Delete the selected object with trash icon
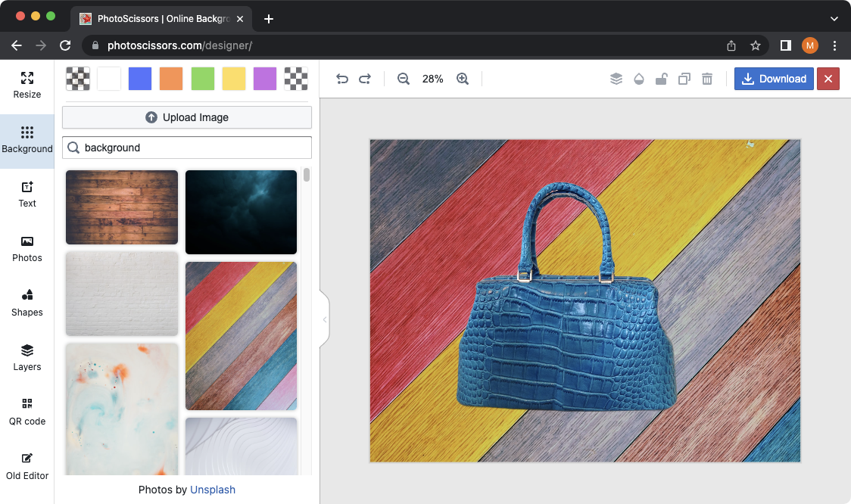The height and width of the screenshot is (504, 851). tap(707, 78)
